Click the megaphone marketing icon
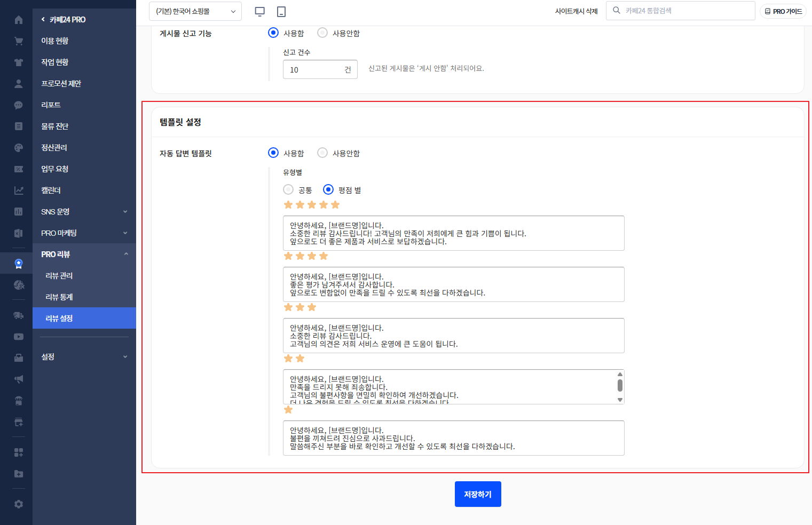 click(x=19, y=379)
